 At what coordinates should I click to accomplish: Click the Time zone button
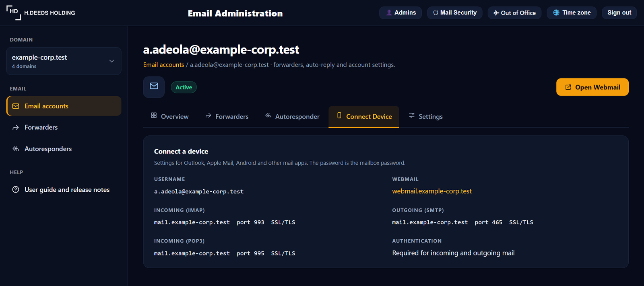572,12
